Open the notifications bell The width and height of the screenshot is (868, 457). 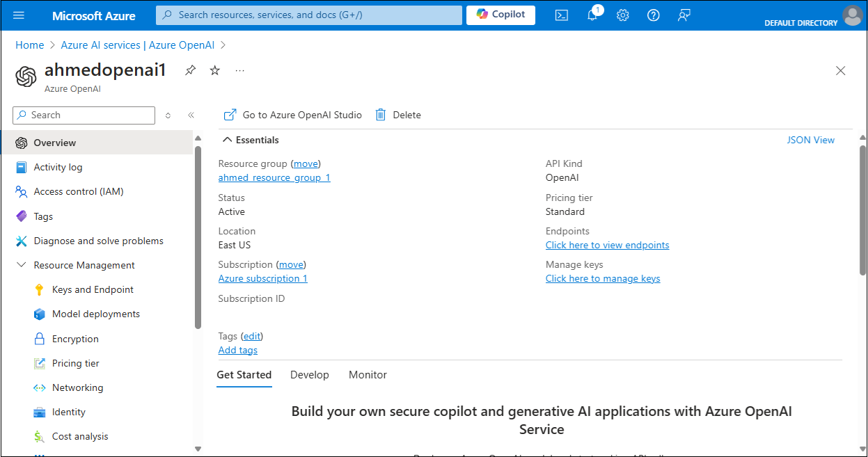(x=592, y=15)
